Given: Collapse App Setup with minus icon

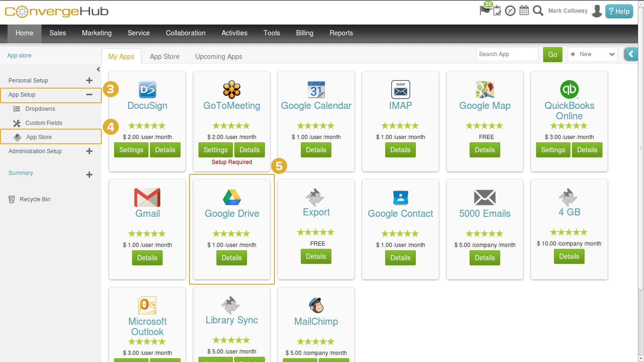Looking at the screenshot, I should [x=89, y=95].
